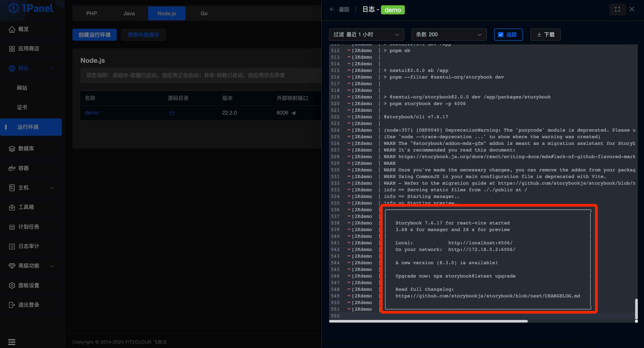Close the log drawer with X
The height and width of the screenshot is (348, 644).
pyautogui.click(x=632, y=9)
